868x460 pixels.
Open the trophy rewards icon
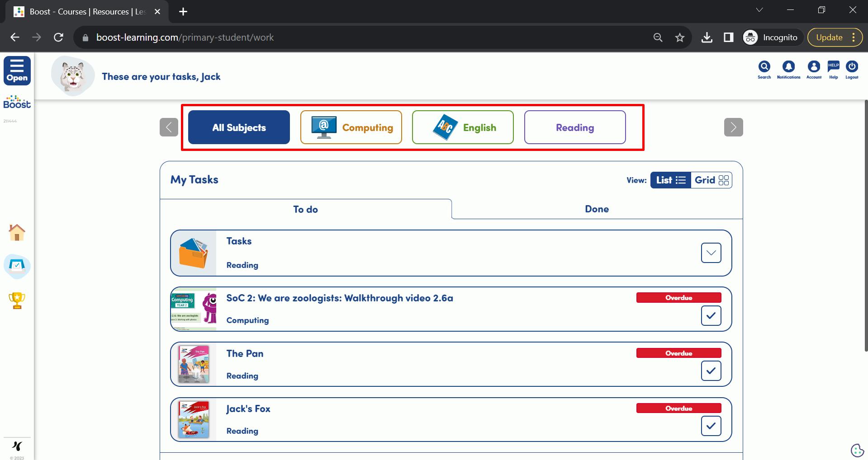17,300
